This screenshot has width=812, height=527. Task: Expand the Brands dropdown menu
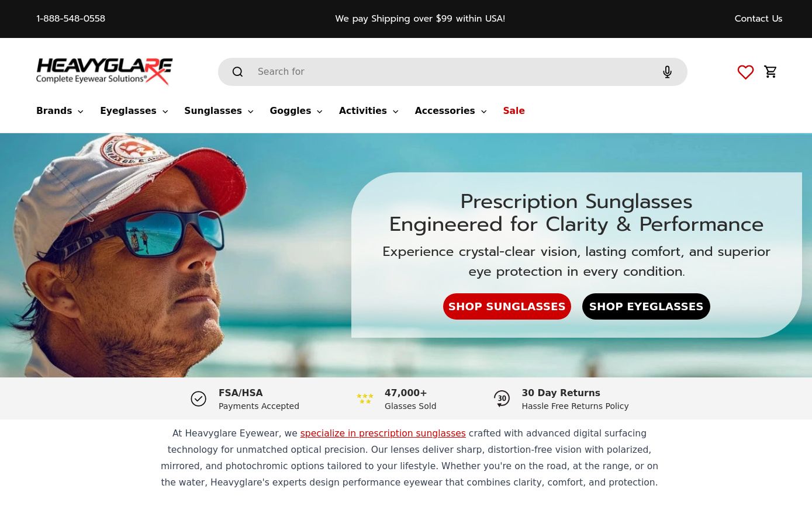click(x=60, y=111)
